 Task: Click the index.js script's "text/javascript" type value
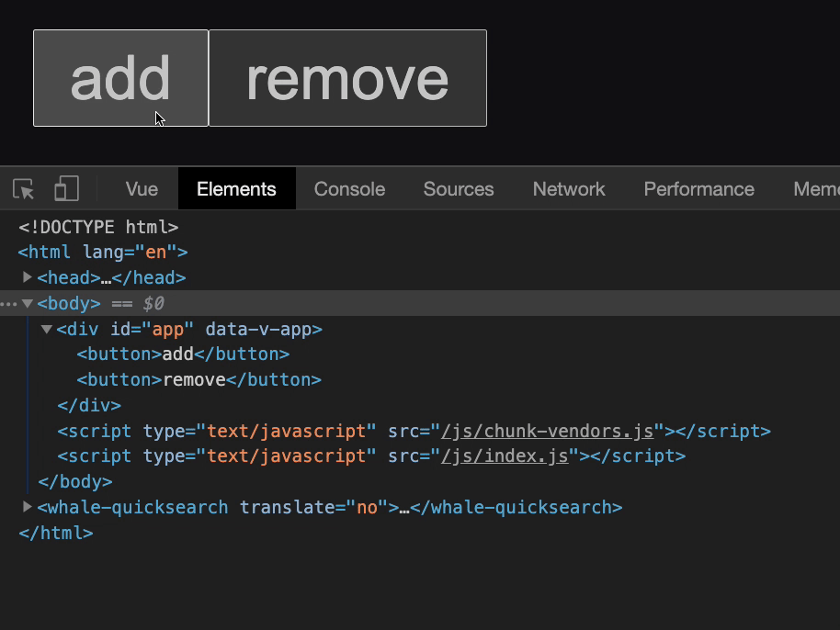click(x=286, y=456)
